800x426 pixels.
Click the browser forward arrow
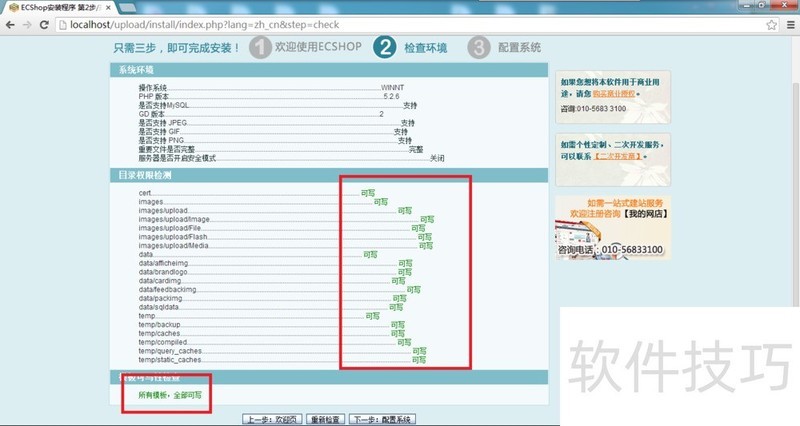(x=27, y=24)
